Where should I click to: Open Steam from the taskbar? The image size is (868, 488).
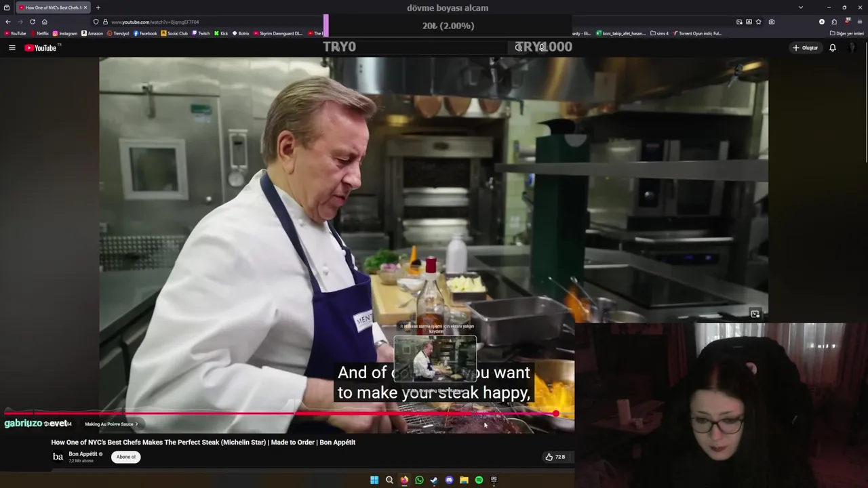coord(434,480)
